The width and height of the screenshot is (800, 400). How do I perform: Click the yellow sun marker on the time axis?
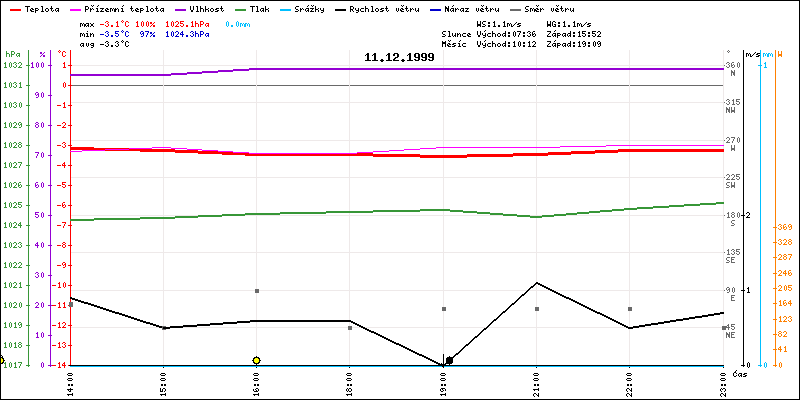coord(257,360)
